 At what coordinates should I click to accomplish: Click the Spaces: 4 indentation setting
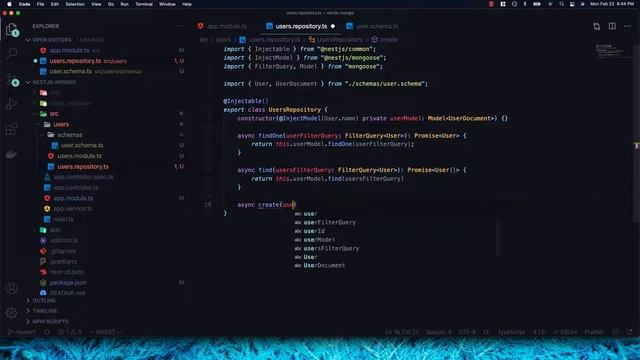coord(438,332)
